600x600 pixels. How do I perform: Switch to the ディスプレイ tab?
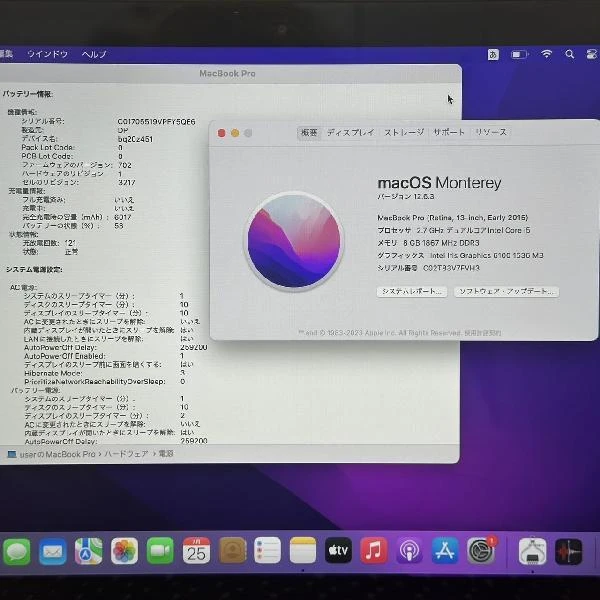tap(350, 132)
